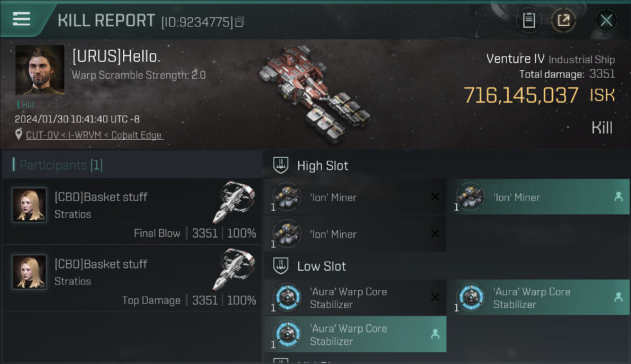Click the Venture IV ship image
This screenshot has height=364, width=631.
pyautogui.click(x=315, y=95)
